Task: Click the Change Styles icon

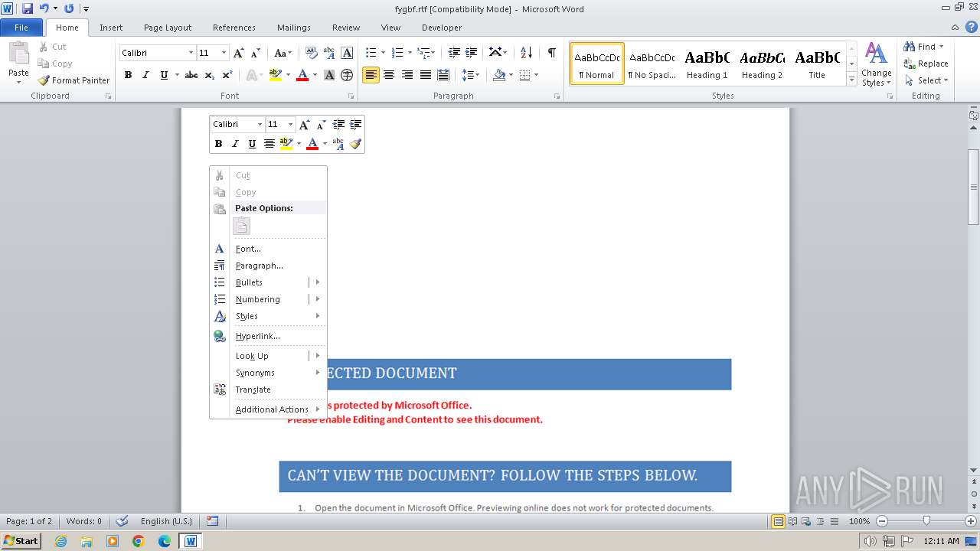Action: click(876, 64)
